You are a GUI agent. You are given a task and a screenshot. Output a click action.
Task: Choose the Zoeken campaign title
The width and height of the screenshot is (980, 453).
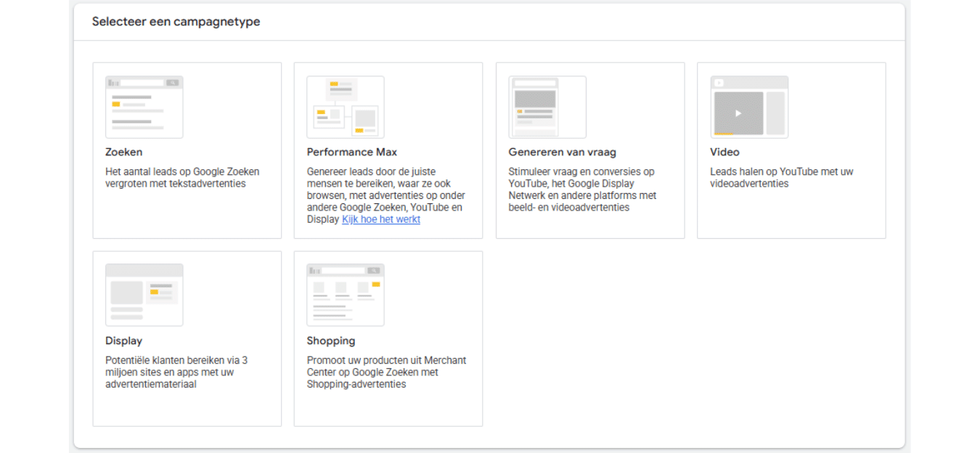coord(124,152)
